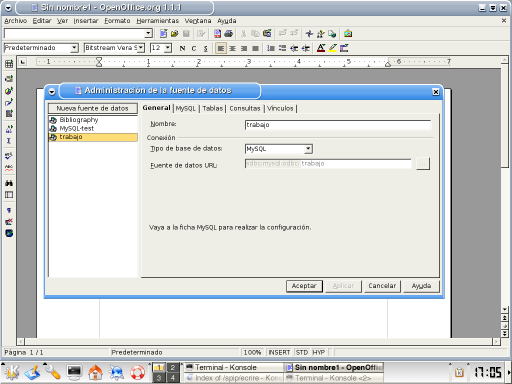Click the Insert table icon in left toolbar
This screenshot has height=384, width=512.
tap(9, 64)
